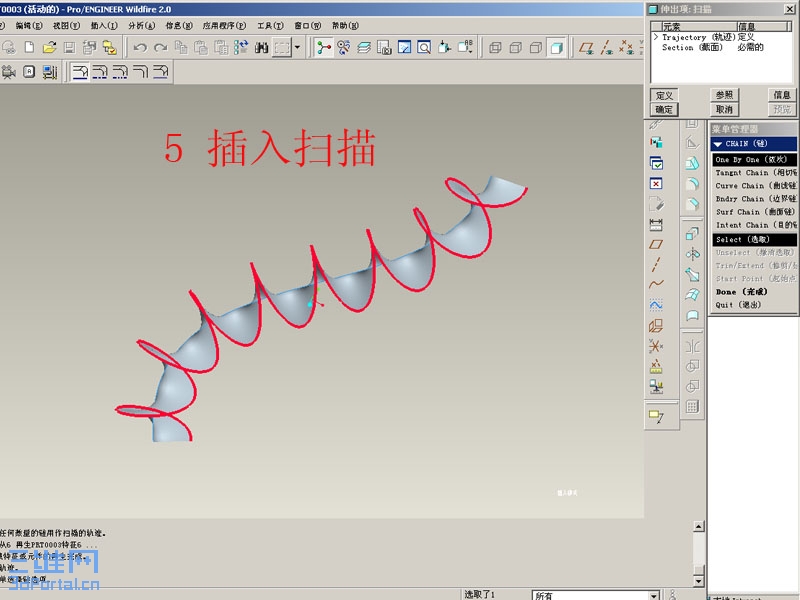Click the annotation note tool icon

[x=656, y=416]
